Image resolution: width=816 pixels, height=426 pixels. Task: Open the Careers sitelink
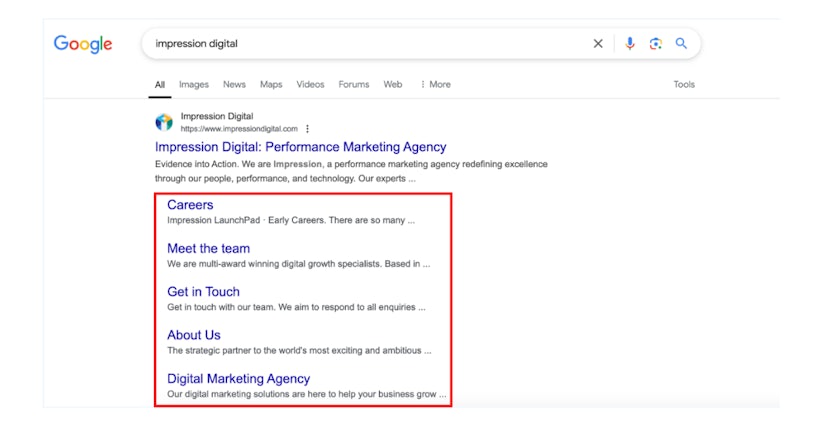click(190, 205)
